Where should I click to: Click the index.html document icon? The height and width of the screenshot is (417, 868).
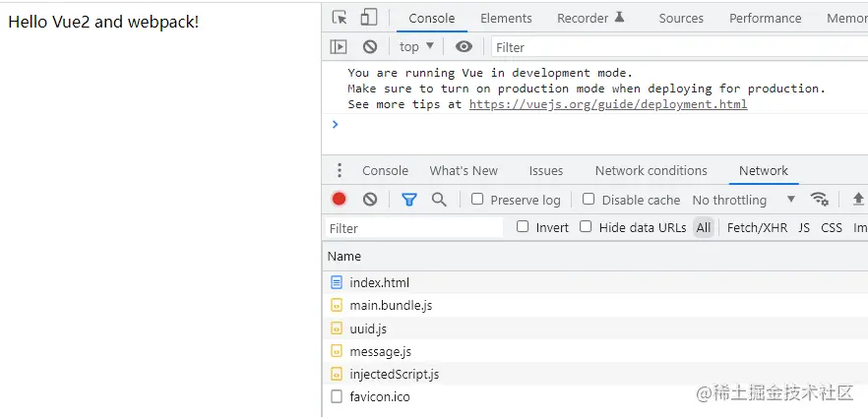[337, 282]
